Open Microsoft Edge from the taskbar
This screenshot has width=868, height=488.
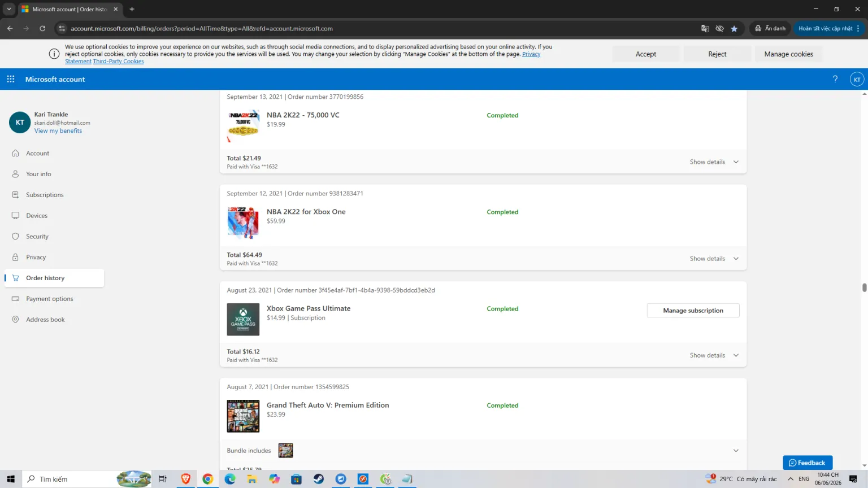[x=229, y=479]
